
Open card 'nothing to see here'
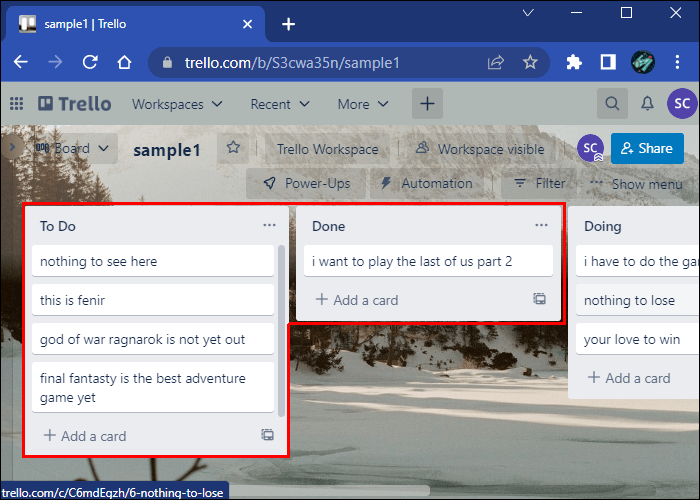(153, 261)
